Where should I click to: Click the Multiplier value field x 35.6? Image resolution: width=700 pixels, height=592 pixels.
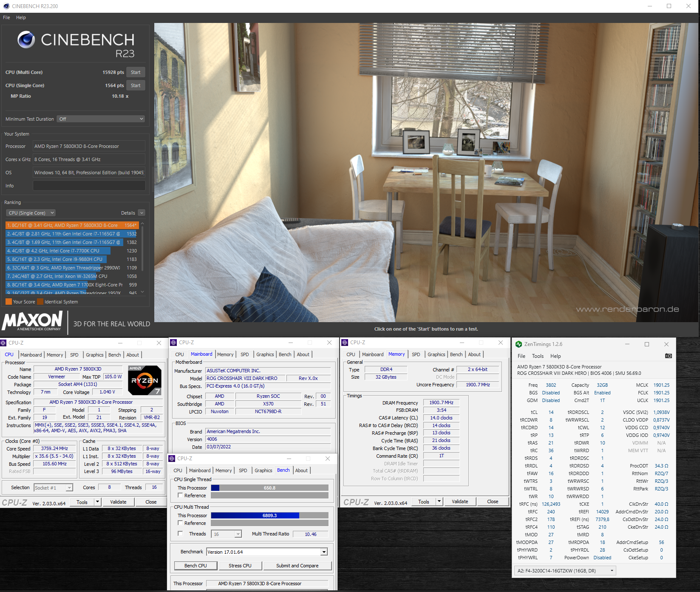tap(54, 456)
